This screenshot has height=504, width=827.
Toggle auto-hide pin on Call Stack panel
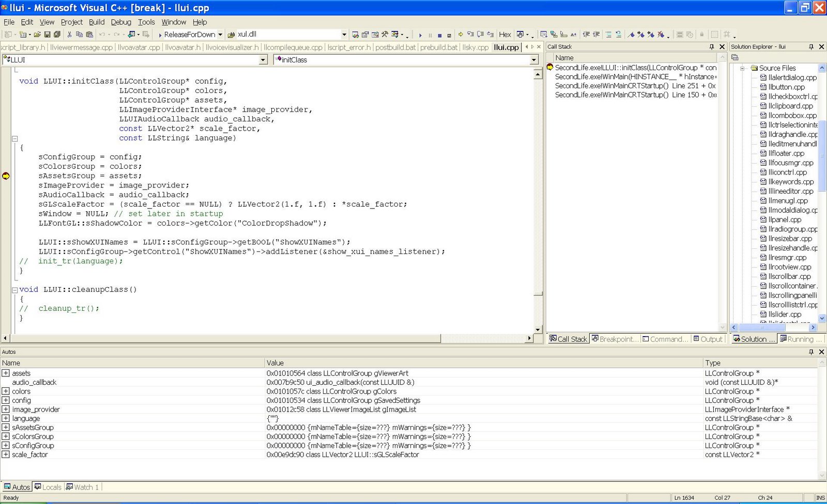pyautogui.click(x=712, y=46)
